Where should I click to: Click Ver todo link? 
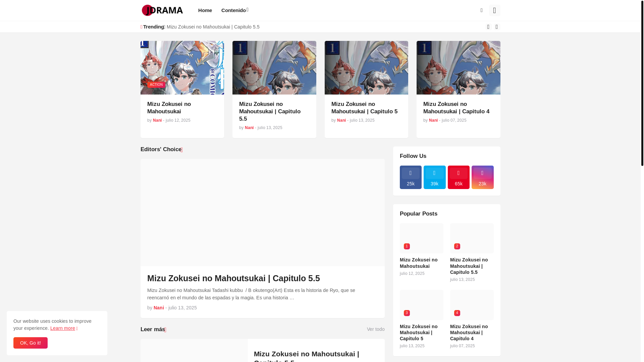376,329
